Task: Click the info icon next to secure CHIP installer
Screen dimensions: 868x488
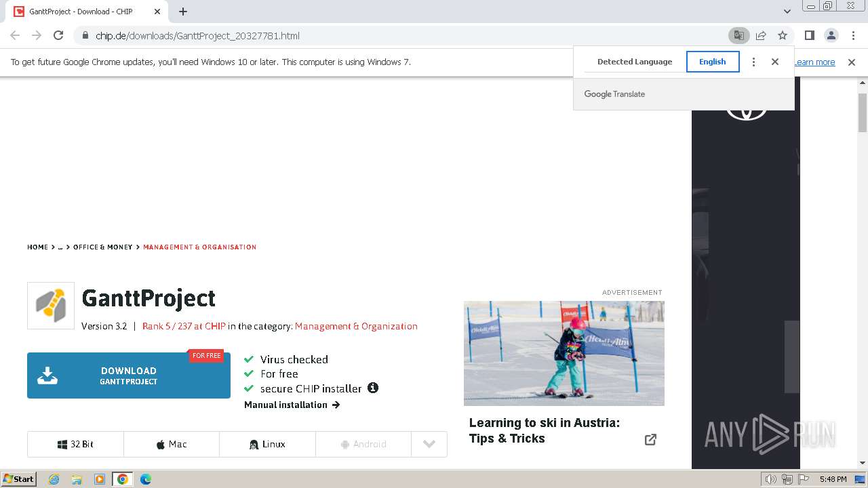Action: click(373, 388)
